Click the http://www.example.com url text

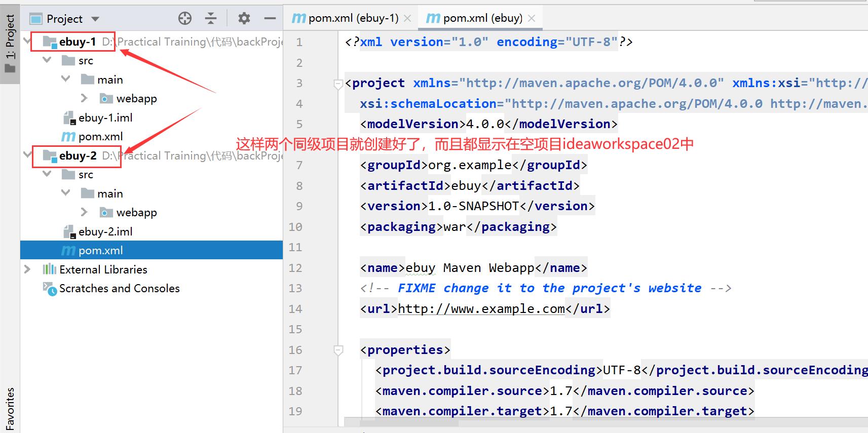click(x=481, y=309)
